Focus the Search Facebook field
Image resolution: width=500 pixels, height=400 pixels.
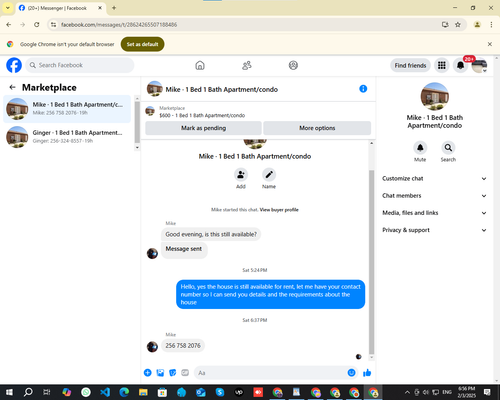(80, 65)
